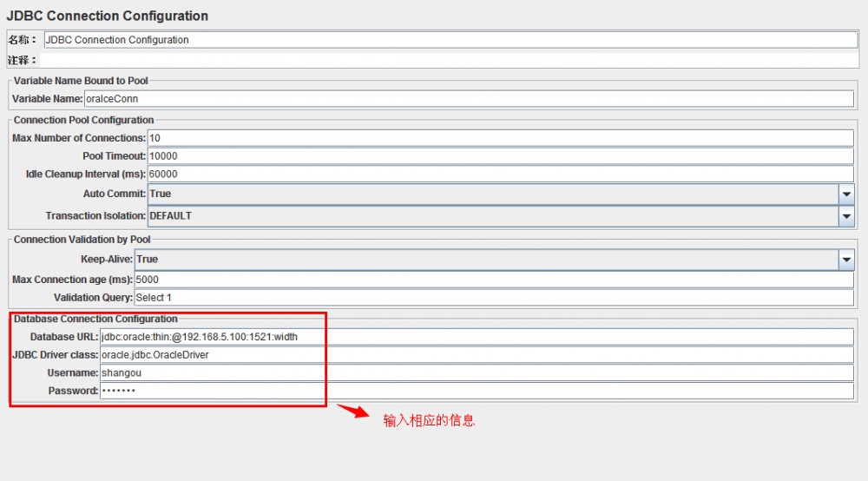Click the name field showing JDBC Connection Configuration

coord(450,40)
